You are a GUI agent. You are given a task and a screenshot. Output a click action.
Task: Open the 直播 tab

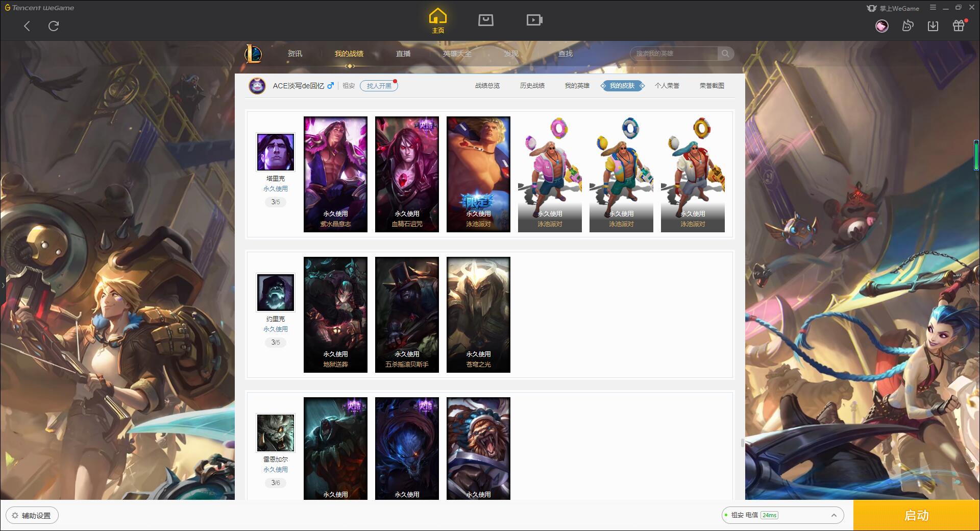click(x=403, y=54)
